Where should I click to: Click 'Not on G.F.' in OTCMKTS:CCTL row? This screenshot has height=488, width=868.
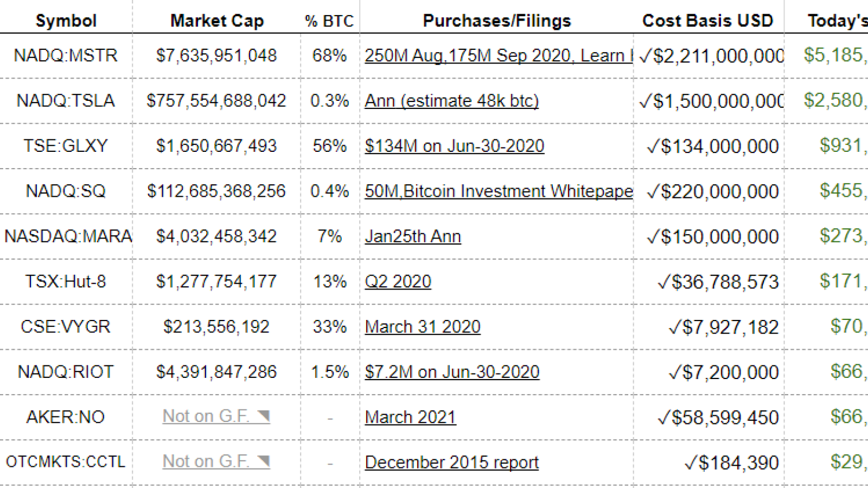pyautogui.click(x=206, y=461)
